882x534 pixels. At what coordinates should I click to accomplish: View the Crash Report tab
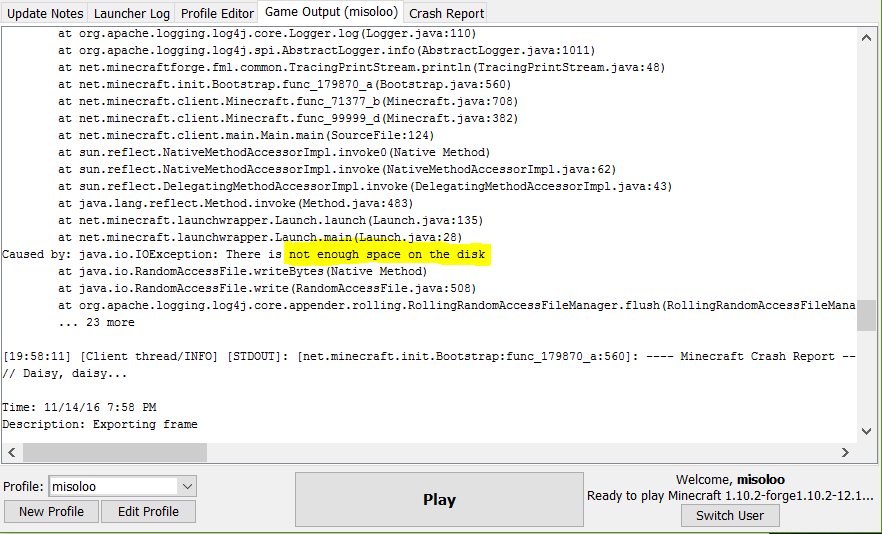click(x=447, y=14)
